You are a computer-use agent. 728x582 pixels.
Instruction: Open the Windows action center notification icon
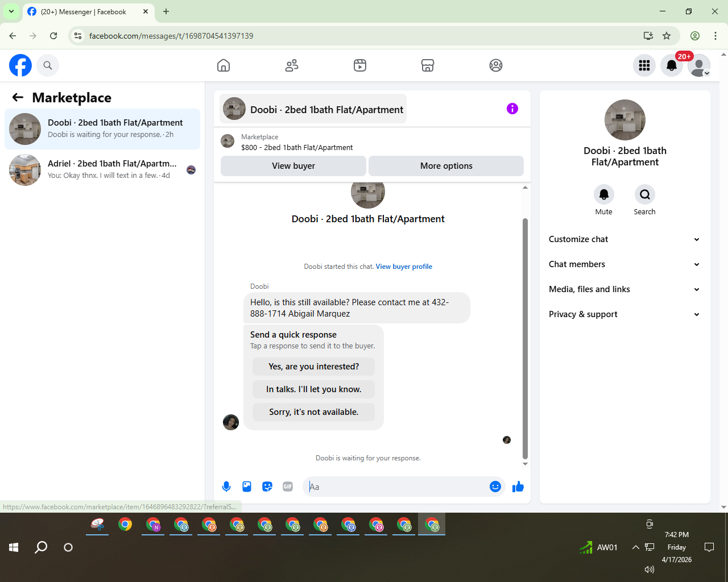point(709,547)
